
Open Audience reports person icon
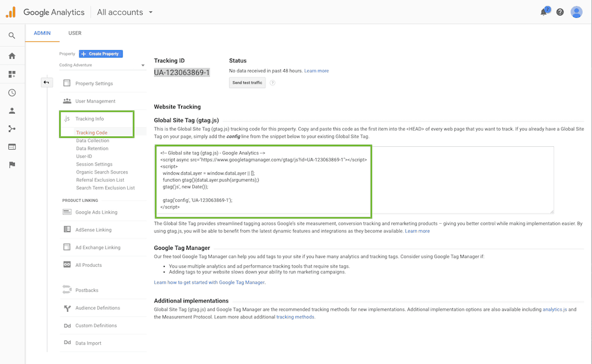(x=12, y=111)
